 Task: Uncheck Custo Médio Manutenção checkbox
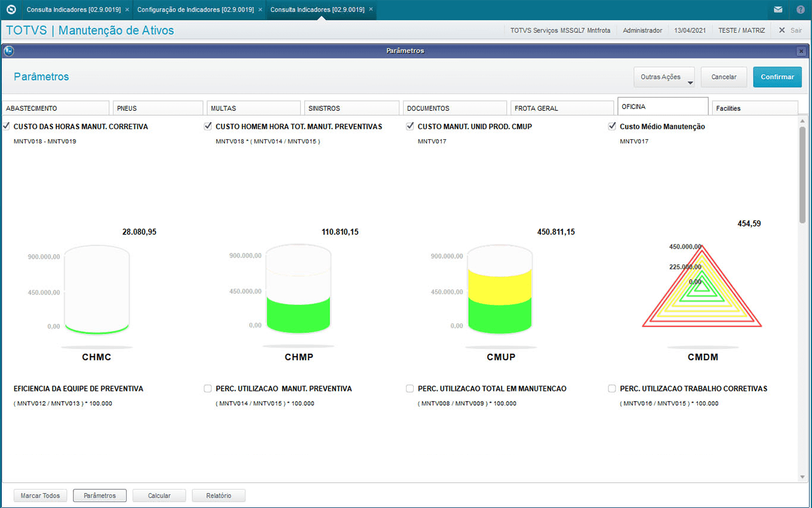click(x=612, y=126)
